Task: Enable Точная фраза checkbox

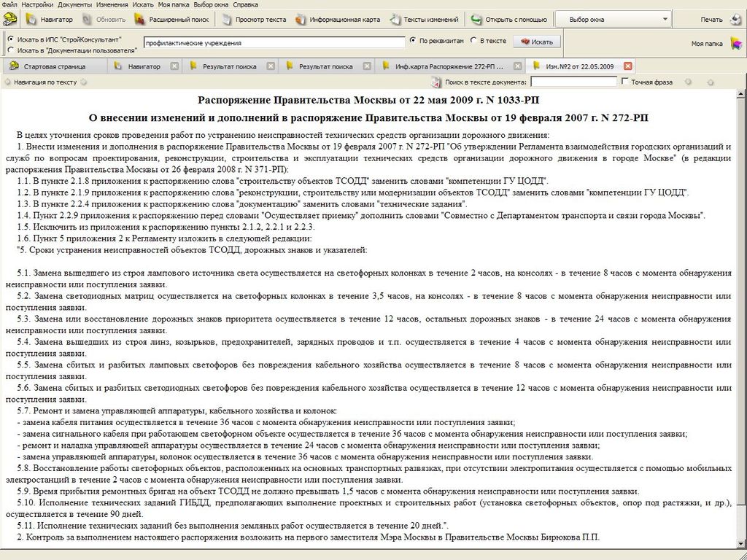Action: [625, 82]
